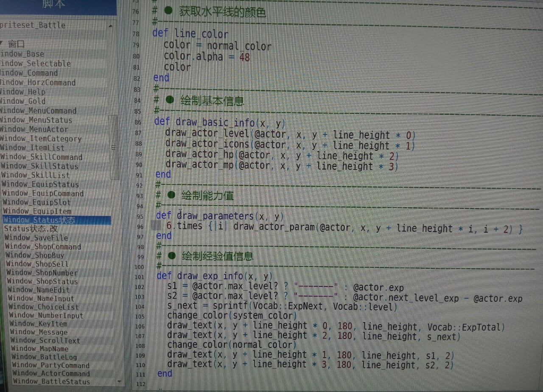This screenshot has width=543, height=392.
Task: Select Window_Help script
Action: 22,92
